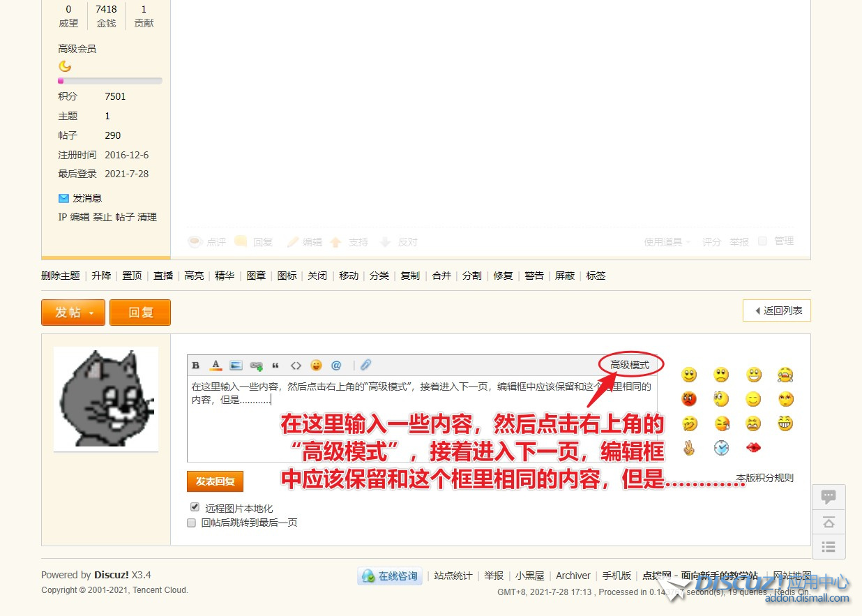Open the font color picker in the editor
This screenshot has height=616, width=862.
pyautogui.click(x=215, y=366)
